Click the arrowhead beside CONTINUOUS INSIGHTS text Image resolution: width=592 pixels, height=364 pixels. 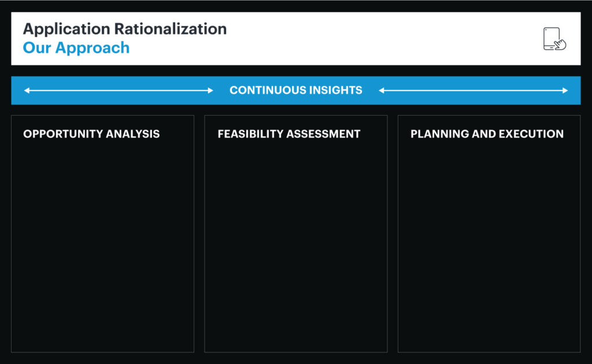tap(382, 90)
